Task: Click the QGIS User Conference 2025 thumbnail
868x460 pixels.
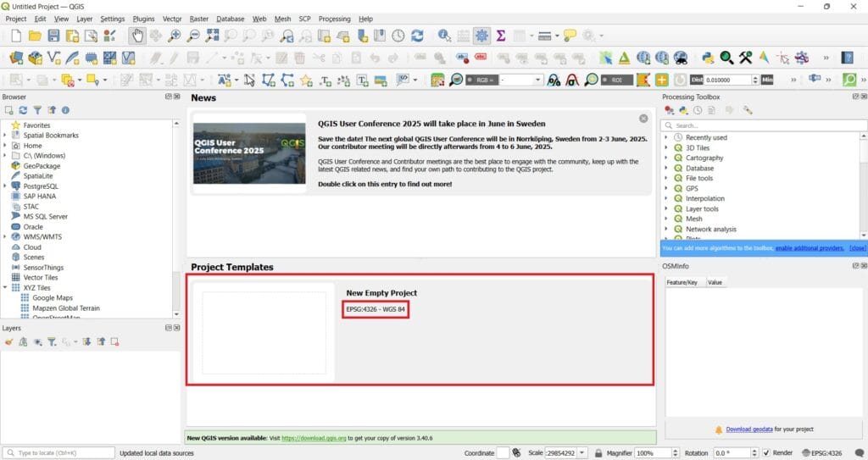Action: (x=249, y=153)
